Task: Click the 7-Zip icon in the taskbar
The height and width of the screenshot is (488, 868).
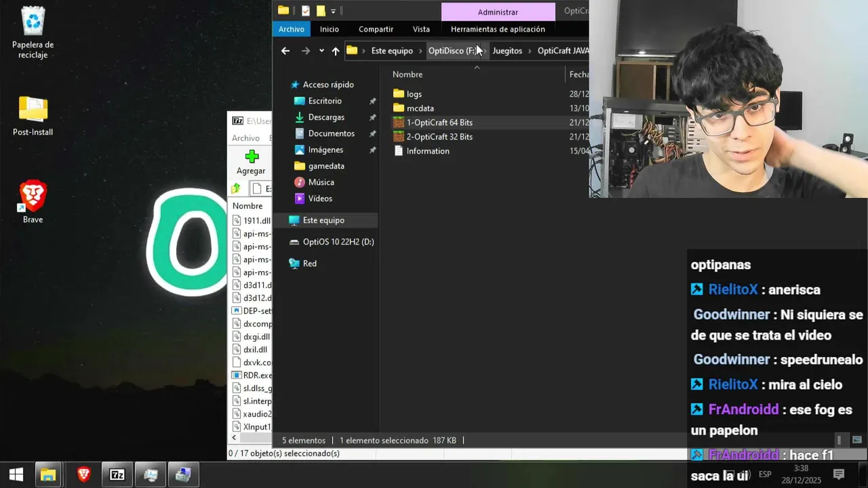Action: coord(117,474)
